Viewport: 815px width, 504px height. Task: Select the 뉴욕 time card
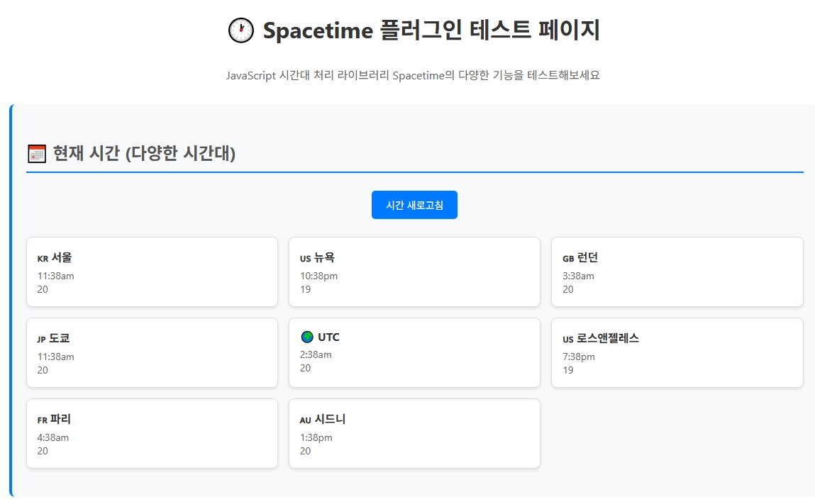click(414, 271)
